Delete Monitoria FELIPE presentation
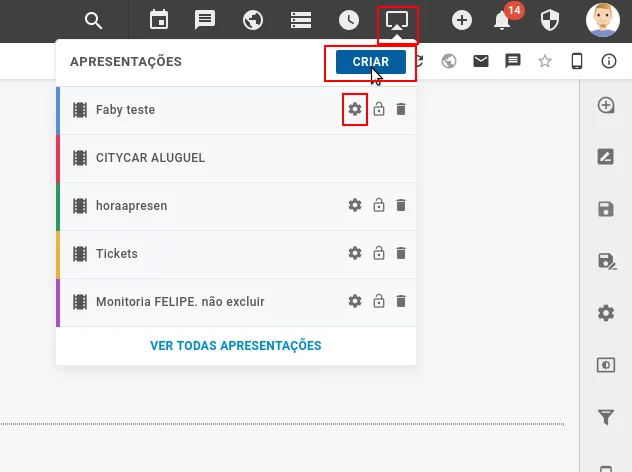The width and height of the screenshot is (632, 472). [401, 301]
